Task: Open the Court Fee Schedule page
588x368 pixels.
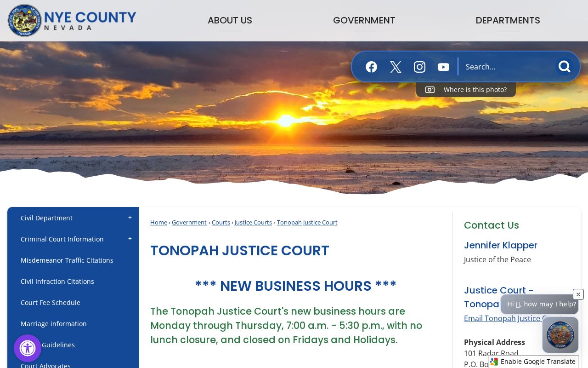Action: click(x=51, y=303)
